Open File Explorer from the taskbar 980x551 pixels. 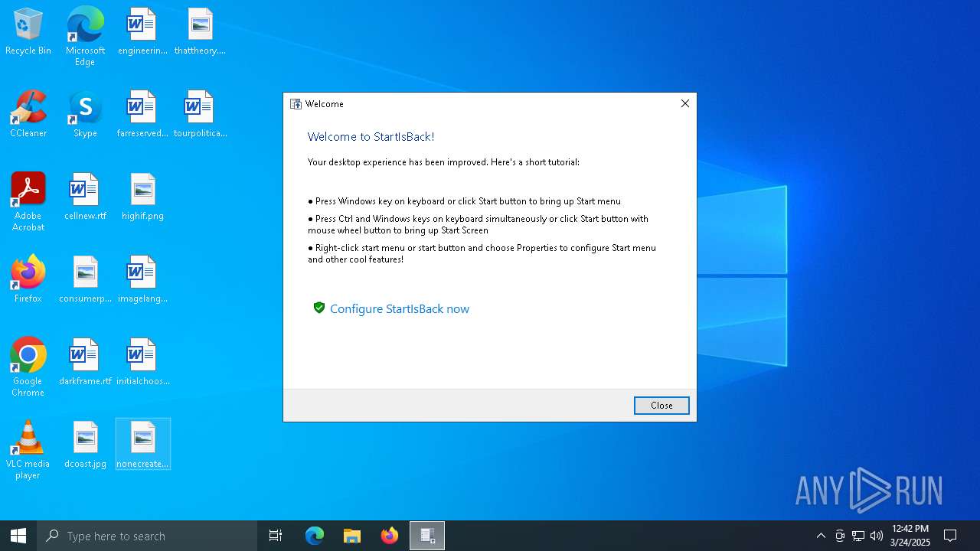(x=352, y=536)
